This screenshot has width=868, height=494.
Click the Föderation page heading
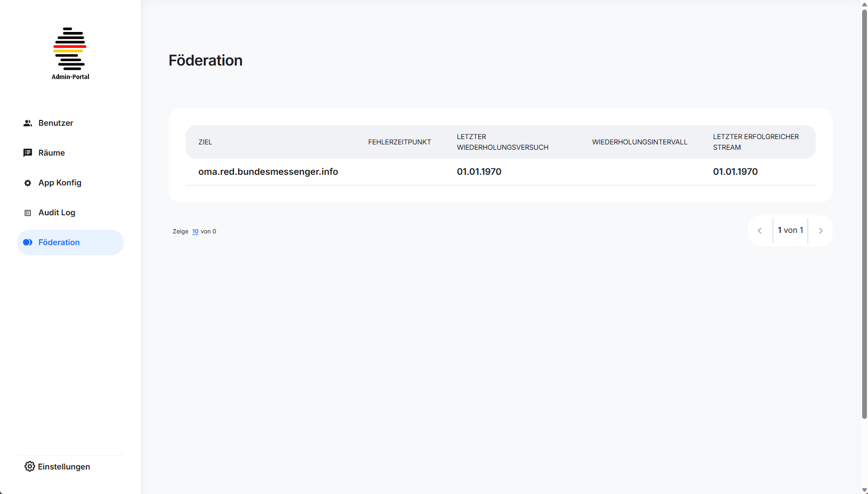coord(206,60)
